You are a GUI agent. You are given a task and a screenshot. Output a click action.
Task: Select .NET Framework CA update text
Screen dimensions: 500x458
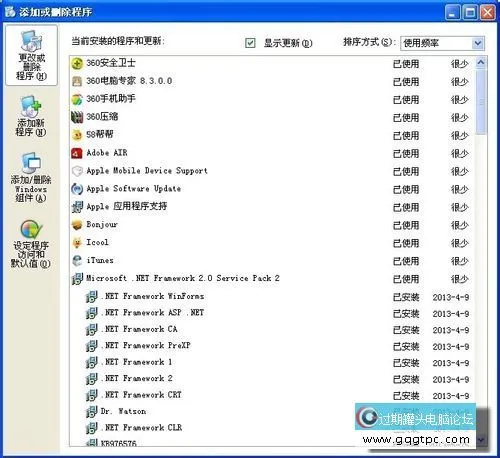tap(139, 329)
